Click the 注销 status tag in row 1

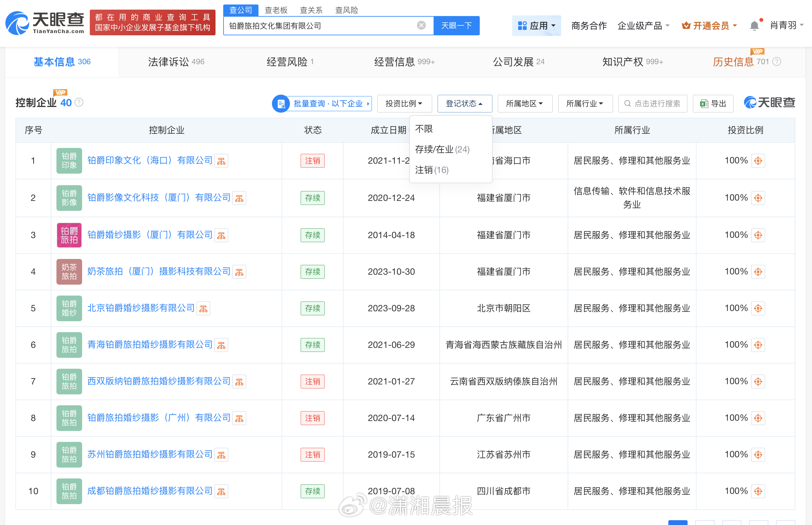(x=312, y=161)
